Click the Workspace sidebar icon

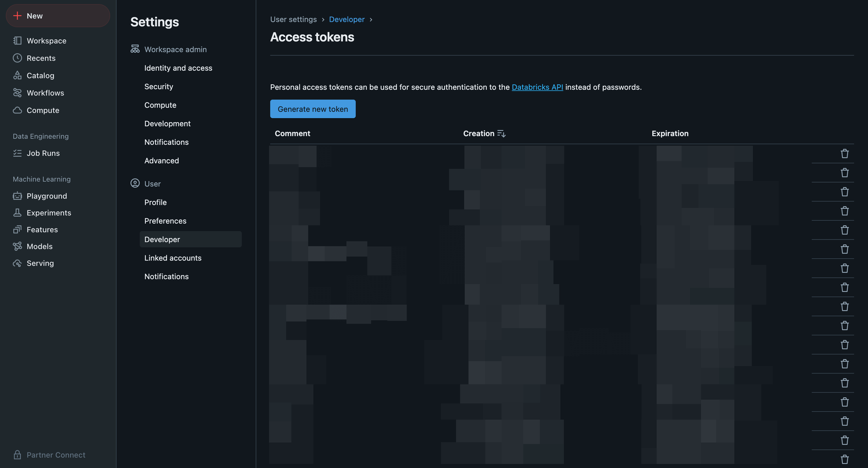pos(17,41)
